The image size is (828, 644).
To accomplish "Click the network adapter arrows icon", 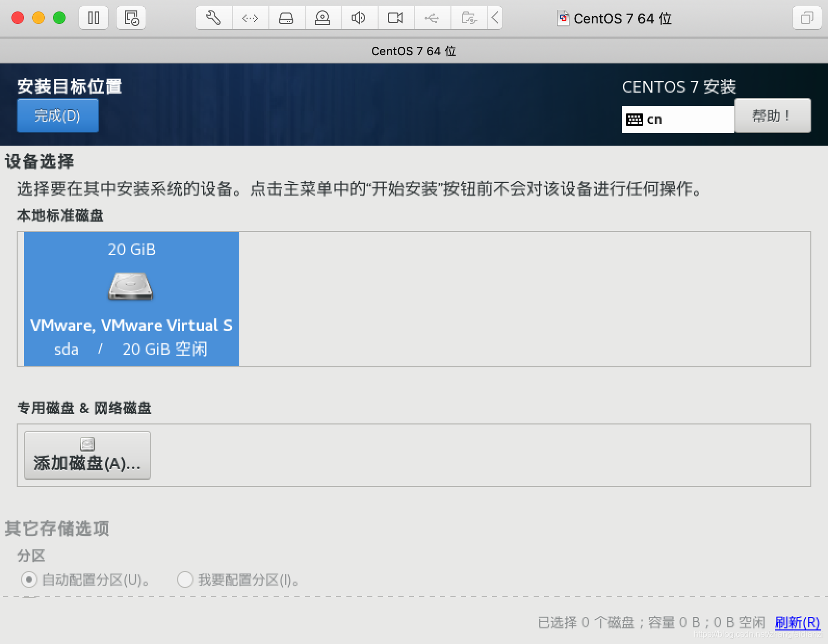I will pyautogui.click(x=250, y=18).
